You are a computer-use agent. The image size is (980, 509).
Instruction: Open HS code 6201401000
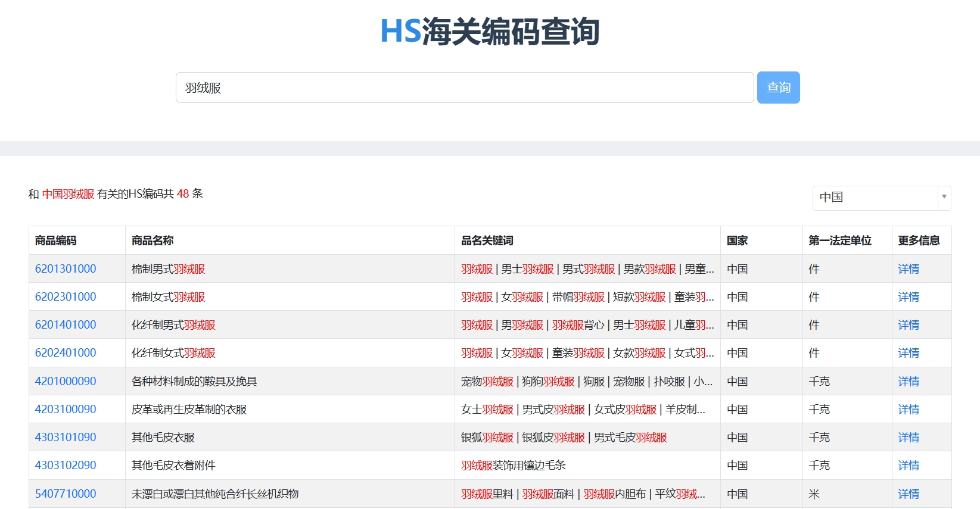(66, 324)
